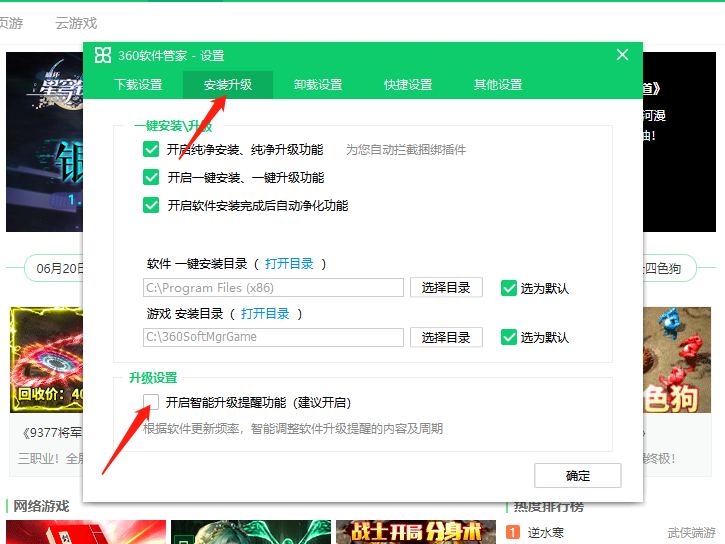This screenshot has width=725, height=544.
Task: Toggle 选为默认 for game install directory
Action: pyautogui.click(x=509, y=337)
